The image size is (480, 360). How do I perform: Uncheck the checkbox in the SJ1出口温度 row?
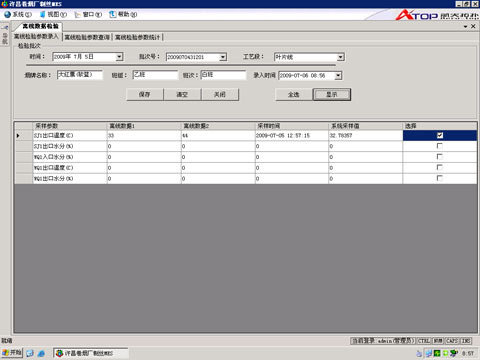440,135
